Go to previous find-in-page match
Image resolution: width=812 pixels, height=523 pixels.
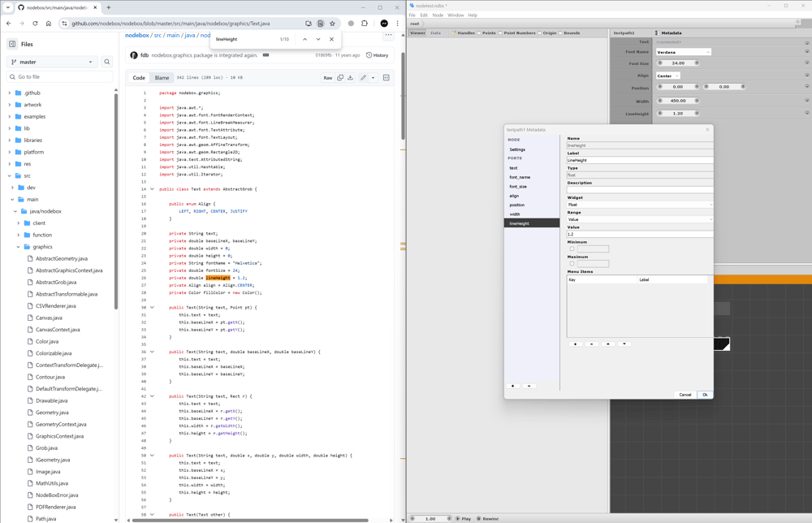304,39
